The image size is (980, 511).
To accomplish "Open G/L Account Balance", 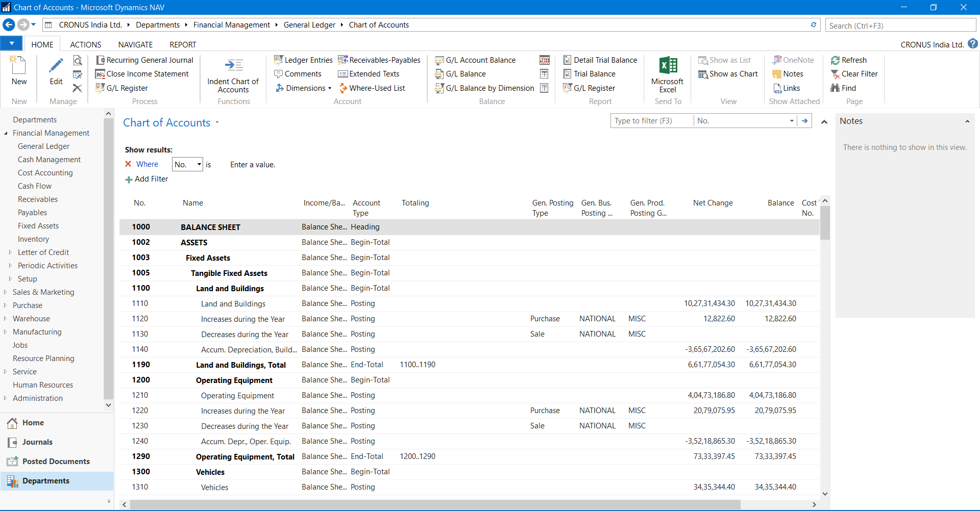I will (x=475, y=60).
